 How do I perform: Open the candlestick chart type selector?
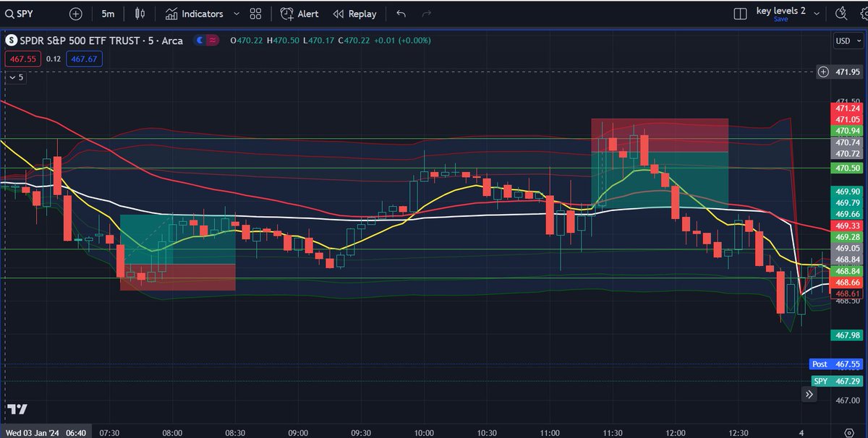[x=140, y=14]
